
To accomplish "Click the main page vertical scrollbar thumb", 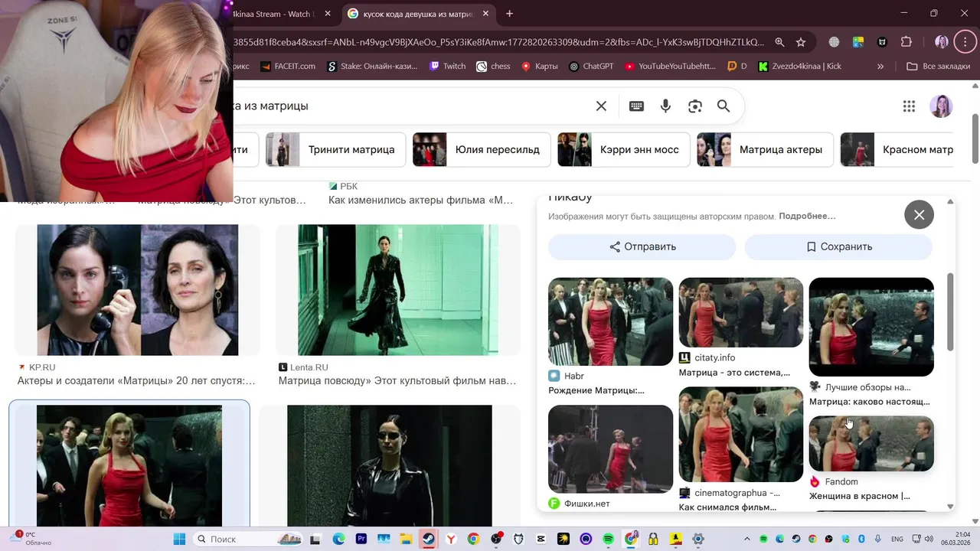I will (x=975, y=138).
